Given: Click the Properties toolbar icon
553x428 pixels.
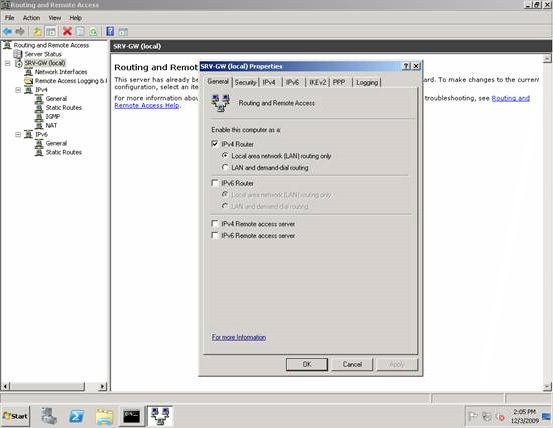Looking at the screenshot, I should pos(80,31).
